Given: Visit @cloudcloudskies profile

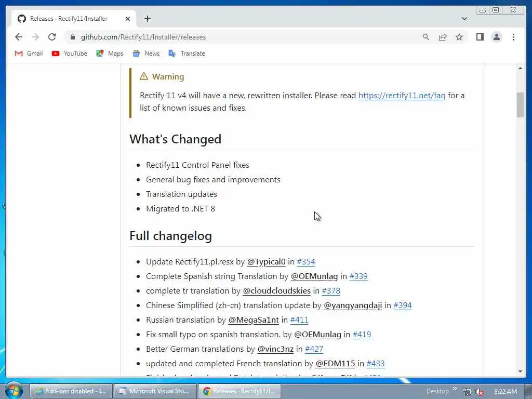Looking at the screenshot, I should click(276, 291).
